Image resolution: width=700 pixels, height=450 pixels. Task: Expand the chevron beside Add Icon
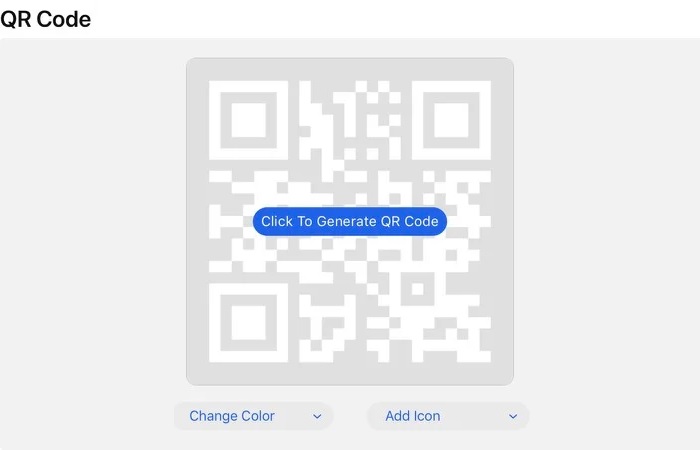tap(513, 417)
